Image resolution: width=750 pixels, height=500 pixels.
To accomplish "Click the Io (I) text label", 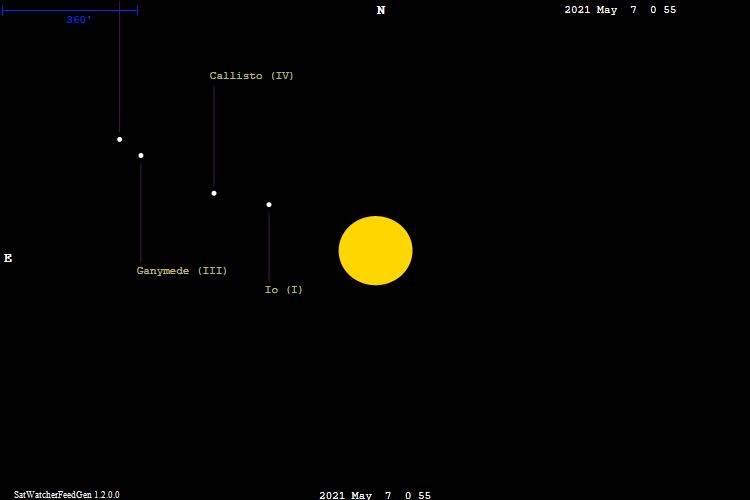I will tap(283, 290).
